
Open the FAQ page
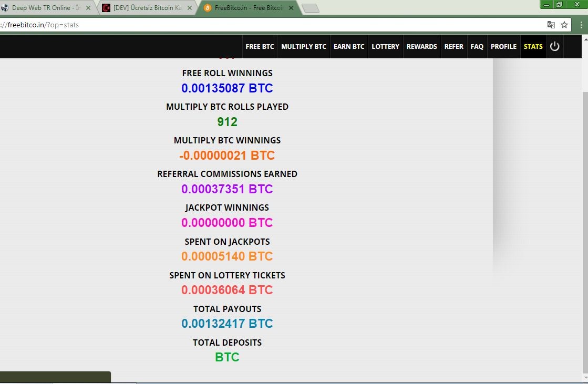click(477, 47)
